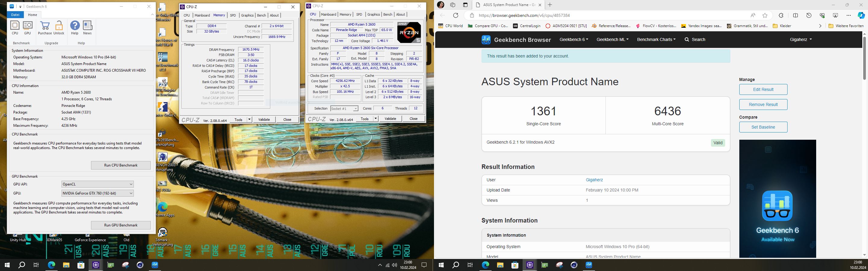The width and height of the screenshot is (868, 271).
Task: Open Task View on the left taskbar
Action: 36,265
